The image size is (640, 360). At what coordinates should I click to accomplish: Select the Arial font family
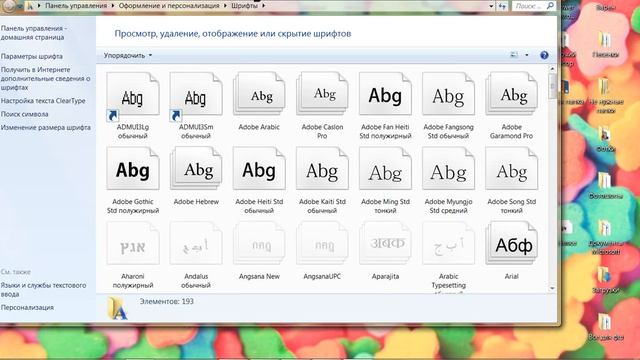click(x=511, y=243)
